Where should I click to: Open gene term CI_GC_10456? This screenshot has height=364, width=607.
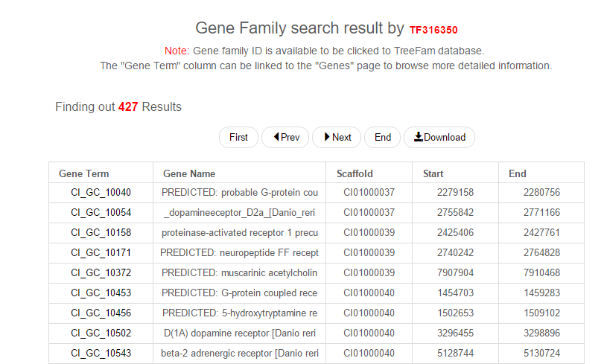point(101,313)
